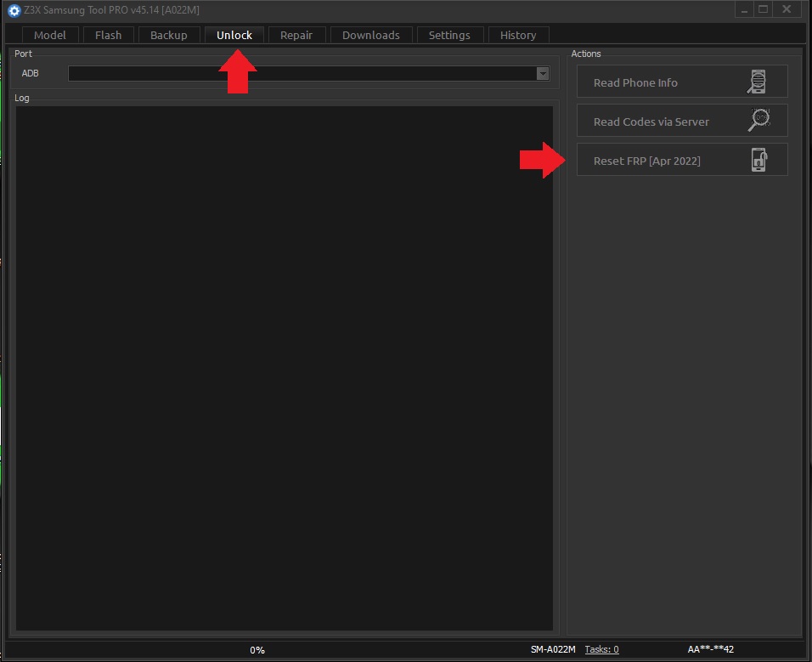Switch to the Downloads tab

pos(371,35)
